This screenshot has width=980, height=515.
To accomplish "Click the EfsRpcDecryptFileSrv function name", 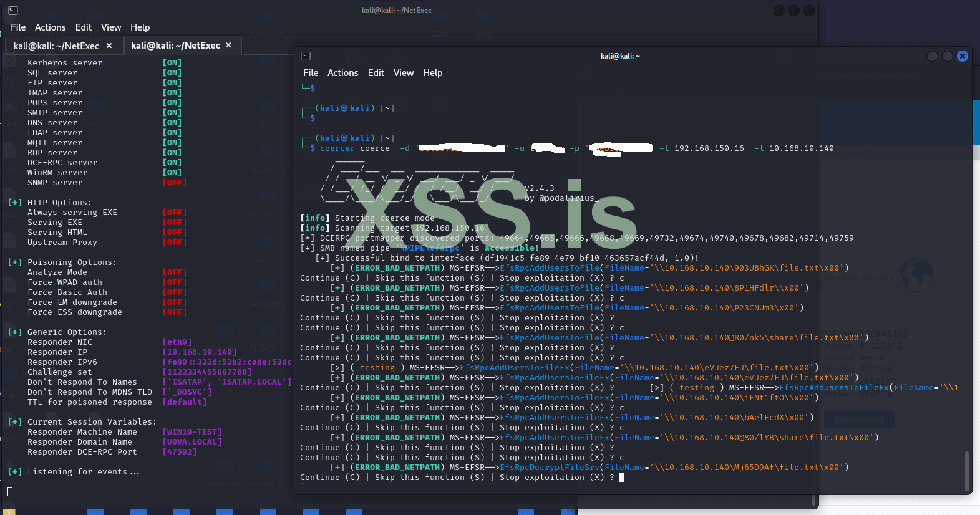I will coord(550,468).
